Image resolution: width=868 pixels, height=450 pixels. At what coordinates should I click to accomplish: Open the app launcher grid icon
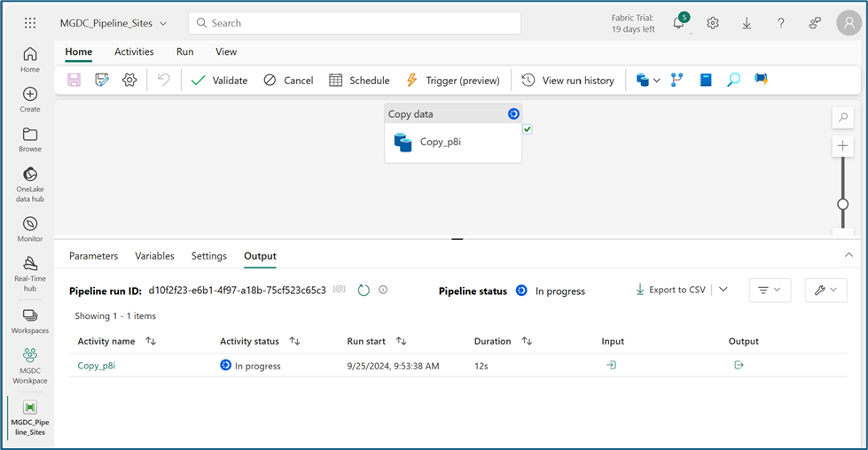pyautogui.click(x=30, y=23)
